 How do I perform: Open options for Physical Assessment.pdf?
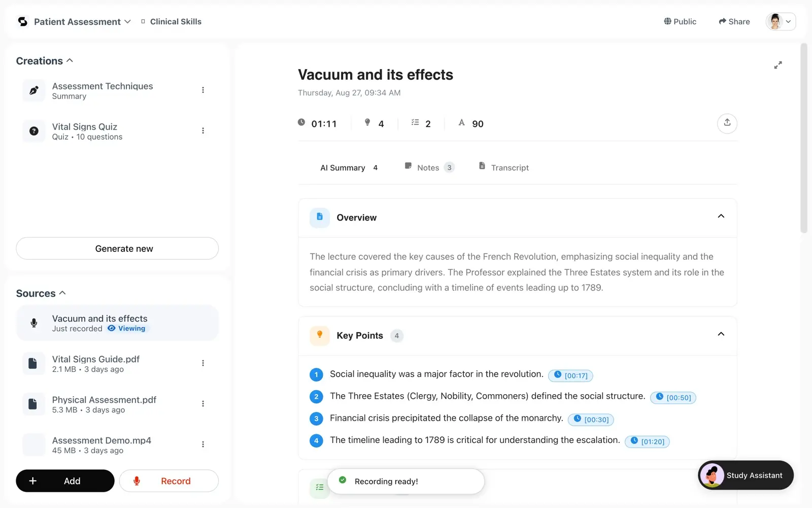point(203,404)
